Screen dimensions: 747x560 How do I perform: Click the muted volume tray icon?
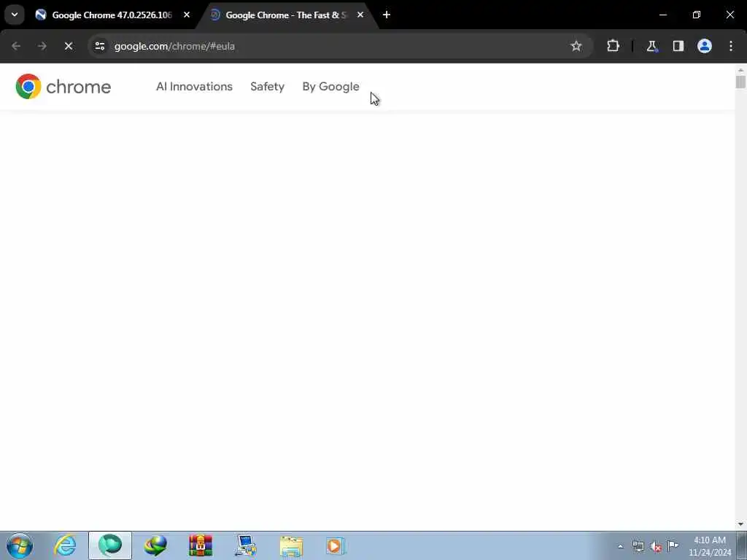click(x=656, y=546)
